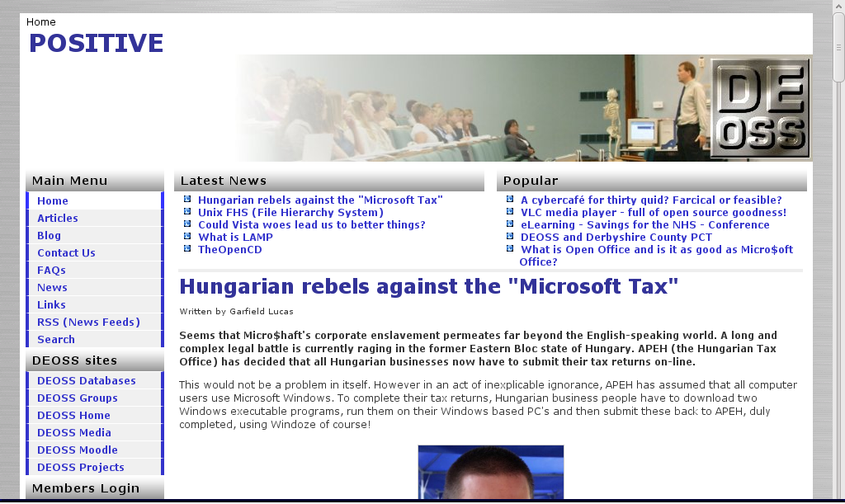This screenshot has height=504, width=845.
Task: Open 'A cybercafé for thirty quid' article
Action: (651, 200)
